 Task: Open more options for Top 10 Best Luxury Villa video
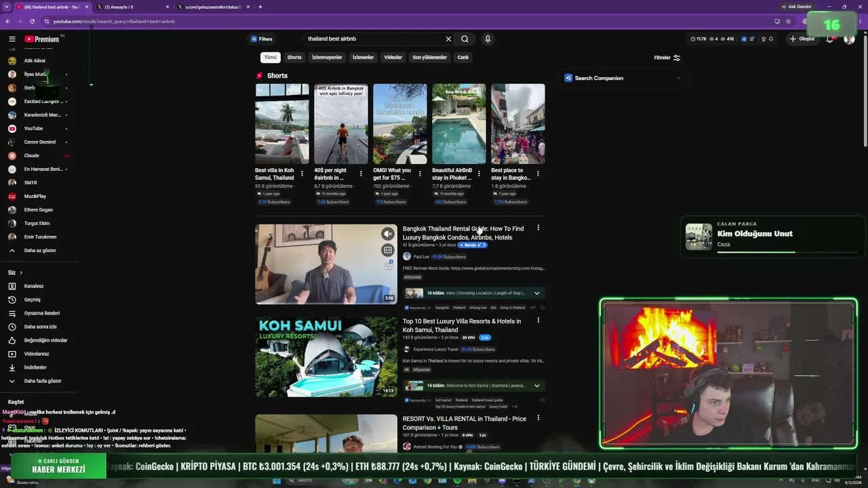pos(538,321)
